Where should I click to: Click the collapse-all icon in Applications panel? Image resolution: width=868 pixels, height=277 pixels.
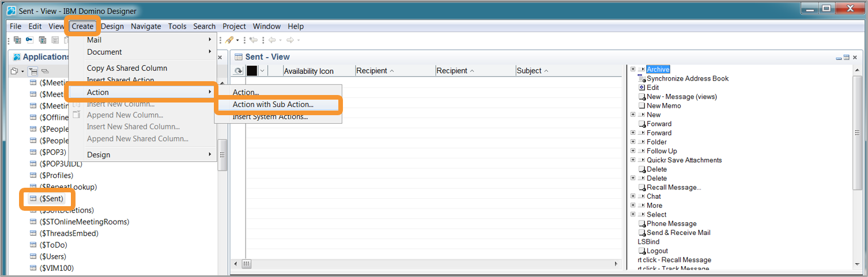click(45, 71)
